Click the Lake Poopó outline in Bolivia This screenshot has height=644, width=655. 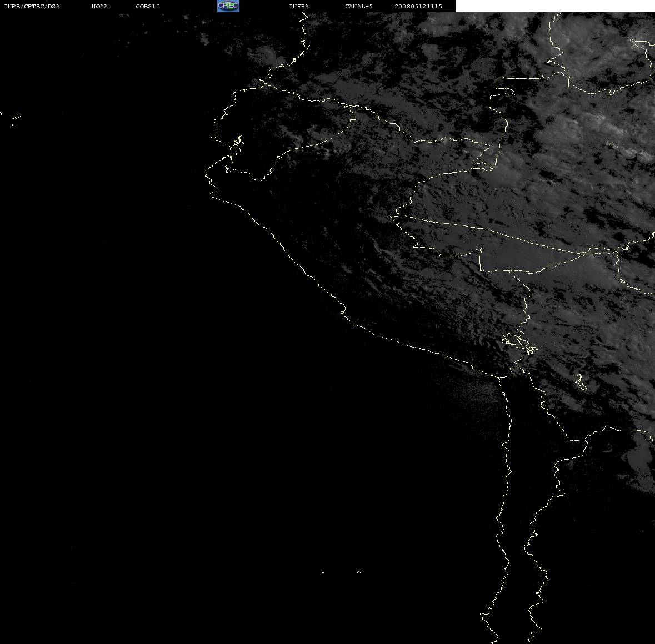click(581, 381)
